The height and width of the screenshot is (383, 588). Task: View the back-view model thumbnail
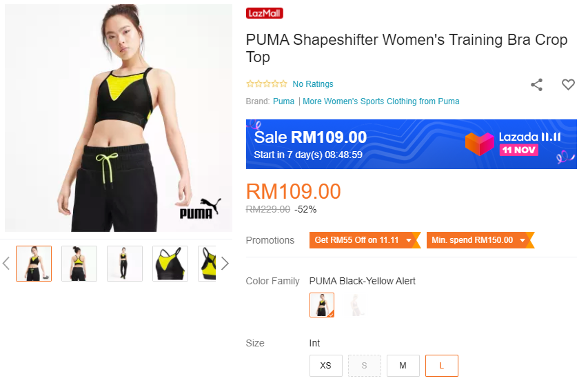[79, 263]
